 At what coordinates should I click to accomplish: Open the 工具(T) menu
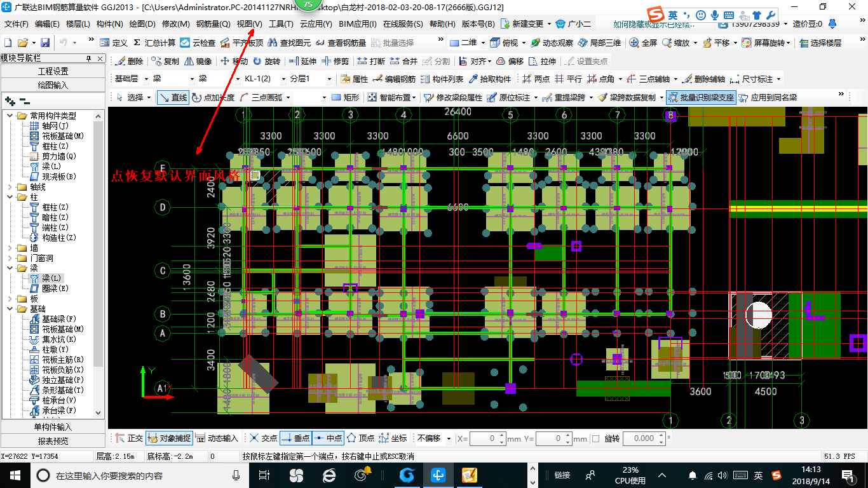(x=281, y=24)
